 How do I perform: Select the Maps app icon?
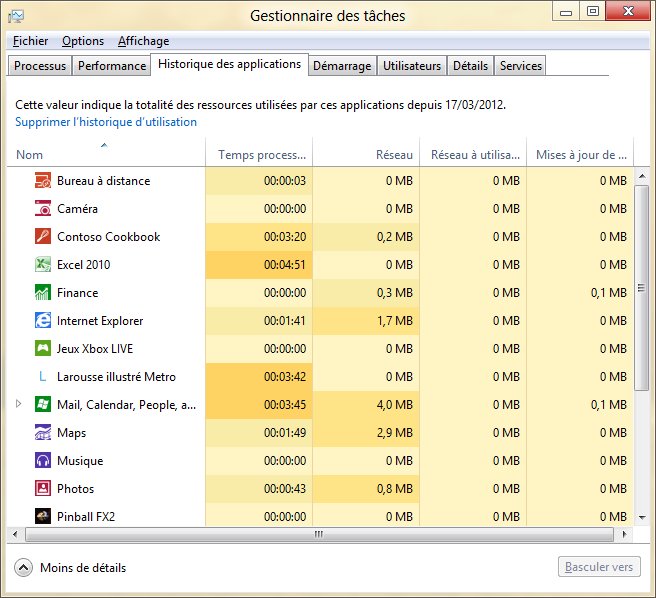click(43, 433)
